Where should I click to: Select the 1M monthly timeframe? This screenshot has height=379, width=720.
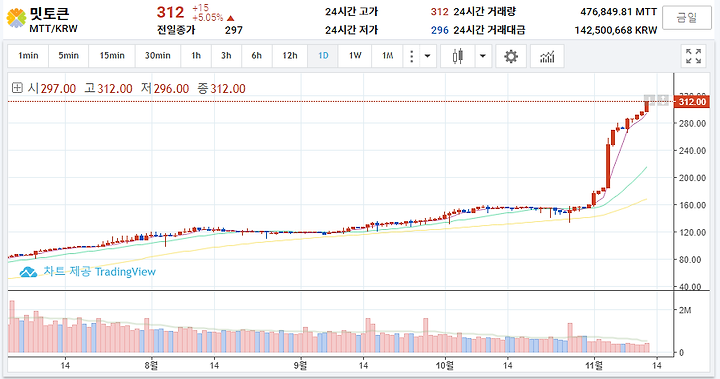point(388,56)
